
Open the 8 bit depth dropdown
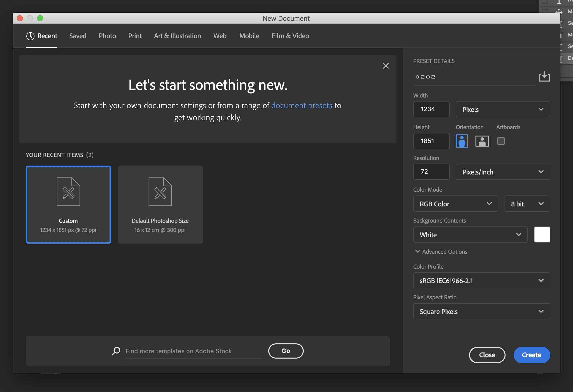tap(527, 204)
